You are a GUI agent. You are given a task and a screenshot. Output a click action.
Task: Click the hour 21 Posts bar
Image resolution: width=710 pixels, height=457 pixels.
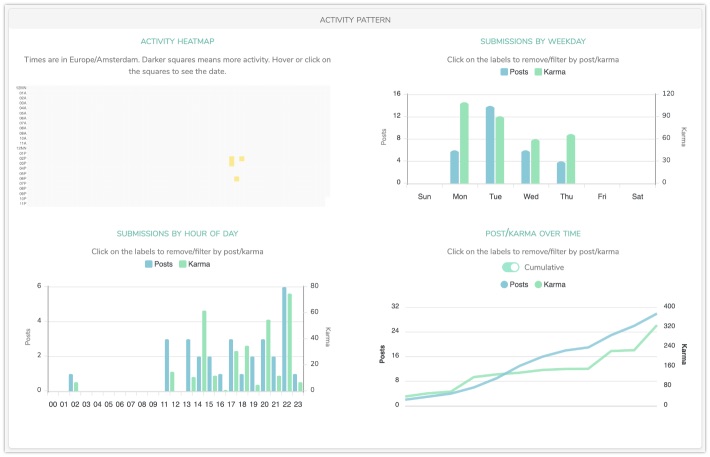coord(273,374)
